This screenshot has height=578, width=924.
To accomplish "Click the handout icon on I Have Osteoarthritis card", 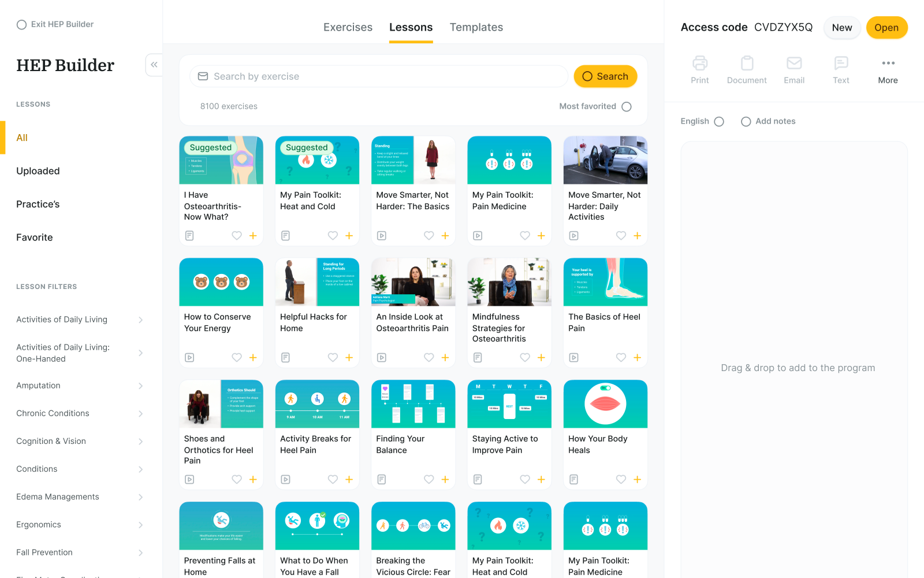I will (189, 235).
